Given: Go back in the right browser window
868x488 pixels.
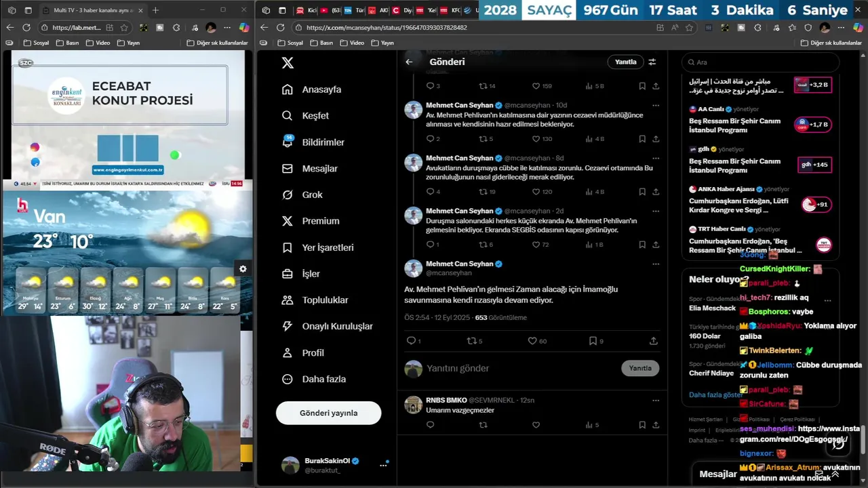Looking at the screenshot, I should 263,28.
